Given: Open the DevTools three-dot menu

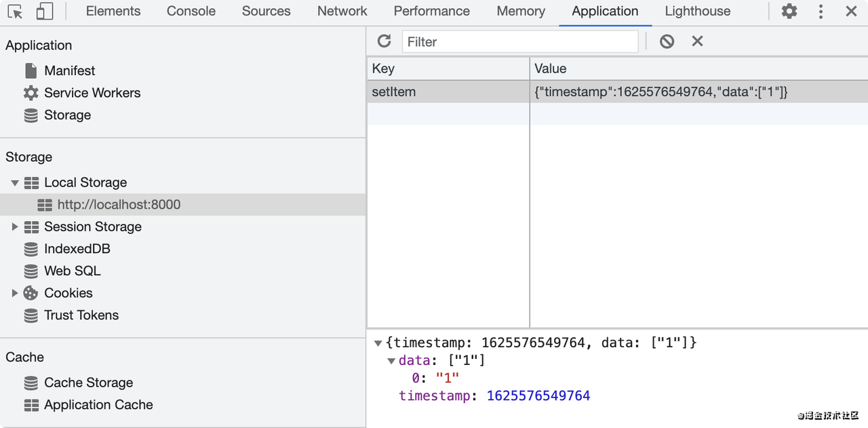Looking at the screenshot, I should [x=821, y=12].
